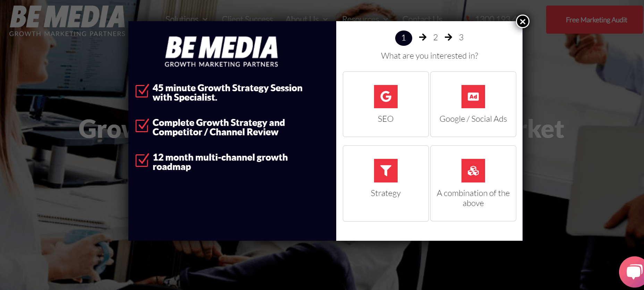Click step 2 in the progress indicator

[435, 37]
